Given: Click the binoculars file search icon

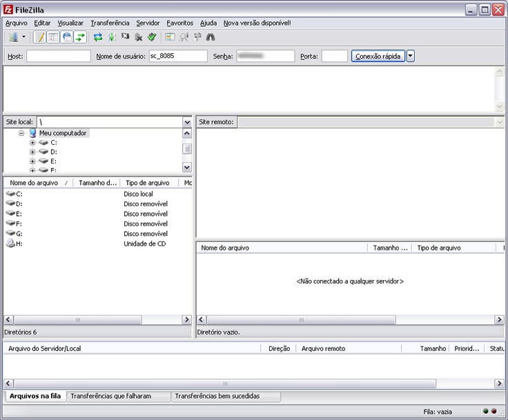Looking at the screenshot, I should (211, 37).
